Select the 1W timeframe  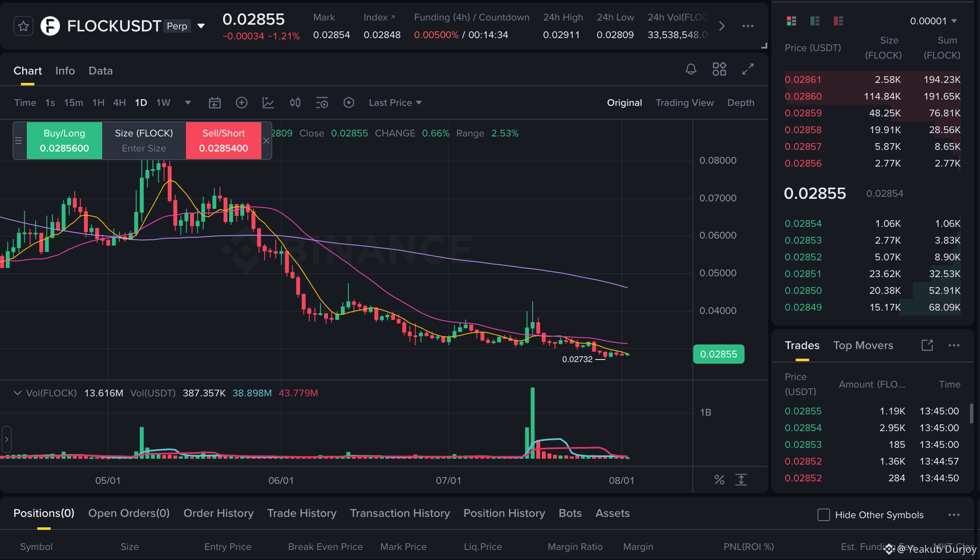pos(163,103)
